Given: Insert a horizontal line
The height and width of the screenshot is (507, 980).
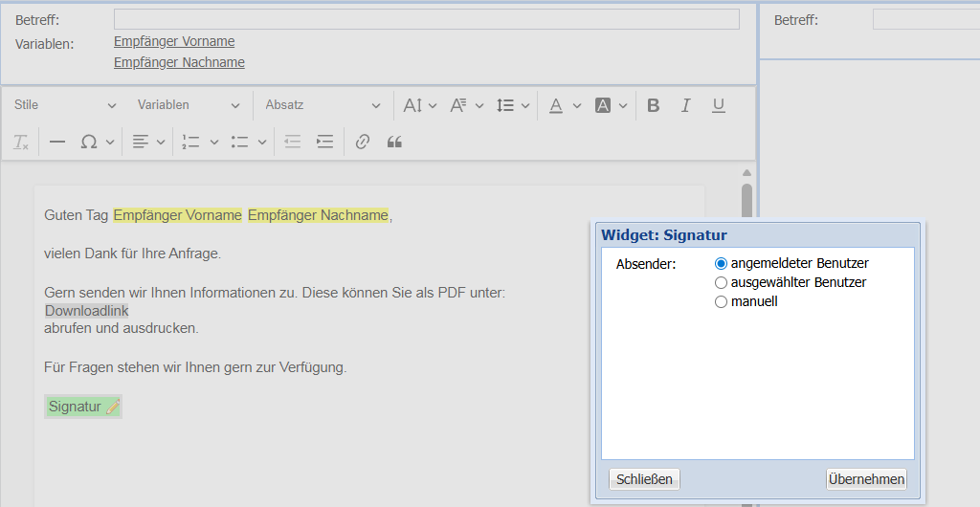Looking at the screenshot, I should (x=57, y=143).
